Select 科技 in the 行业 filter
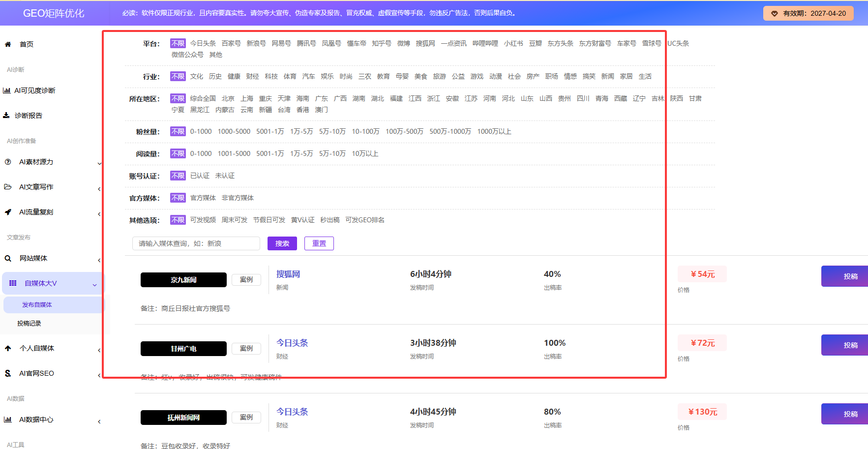The height and width of the screenshot is (449, 868). pos(271,76)
